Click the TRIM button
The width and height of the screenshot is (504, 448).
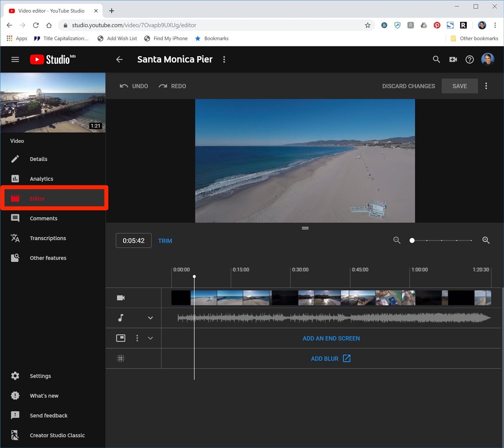[165, 241]
